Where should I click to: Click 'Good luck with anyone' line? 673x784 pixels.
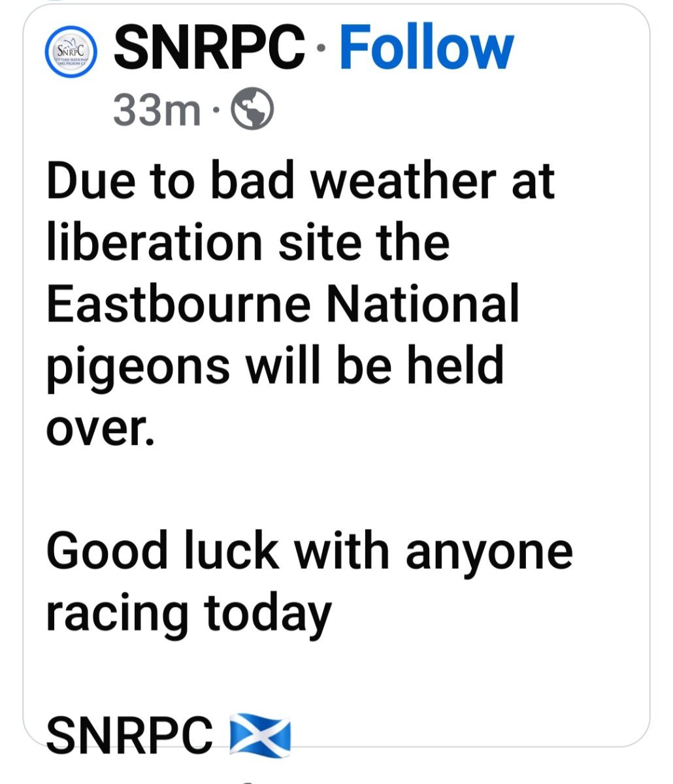pyautogui.click(x=310, y=552)
